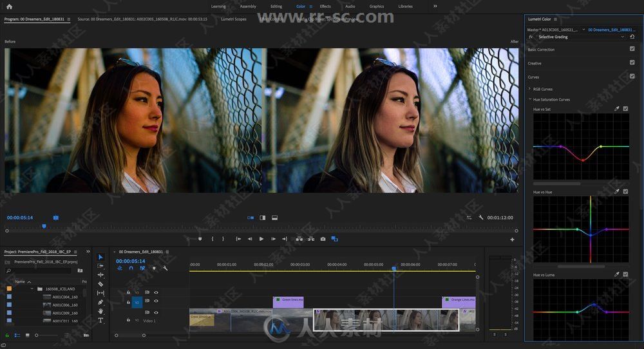Open the Master clip dropdown arrow
The height and width of the screenshot is (349, 644).
(583, 30)
